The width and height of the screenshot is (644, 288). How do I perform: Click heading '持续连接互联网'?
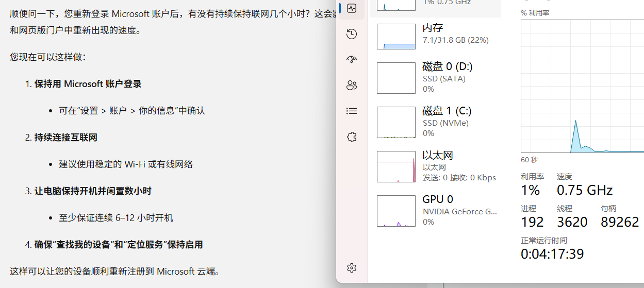tap(66, 138)
